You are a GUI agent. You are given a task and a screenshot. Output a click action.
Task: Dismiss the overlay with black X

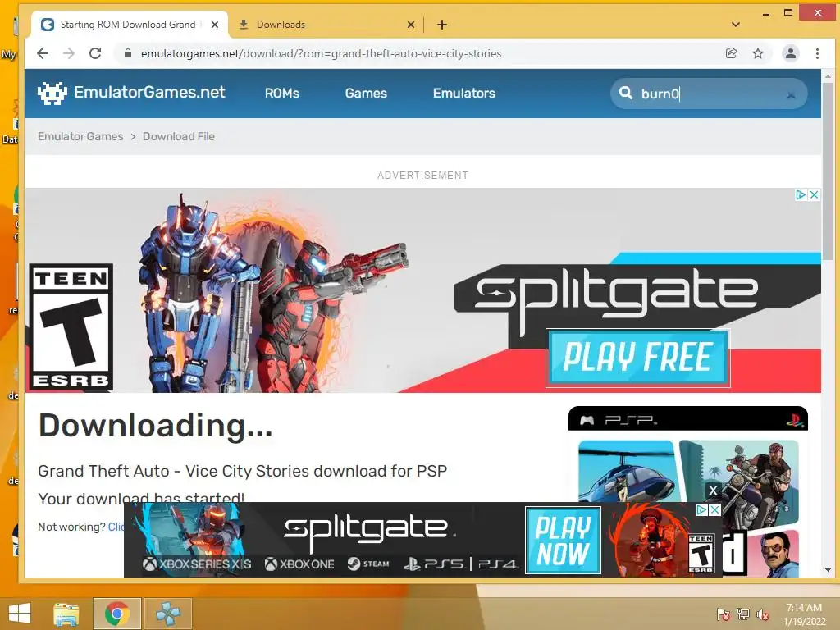(x=713, y=491)
